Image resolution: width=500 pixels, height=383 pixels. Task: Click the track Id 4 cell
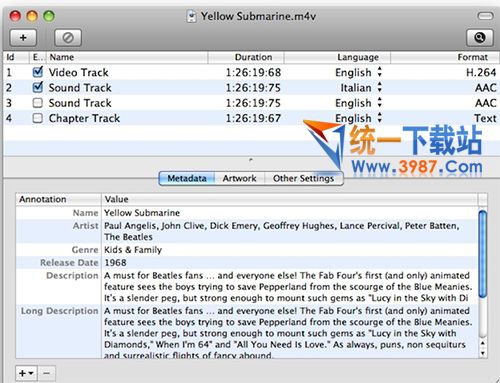(9, 118)
